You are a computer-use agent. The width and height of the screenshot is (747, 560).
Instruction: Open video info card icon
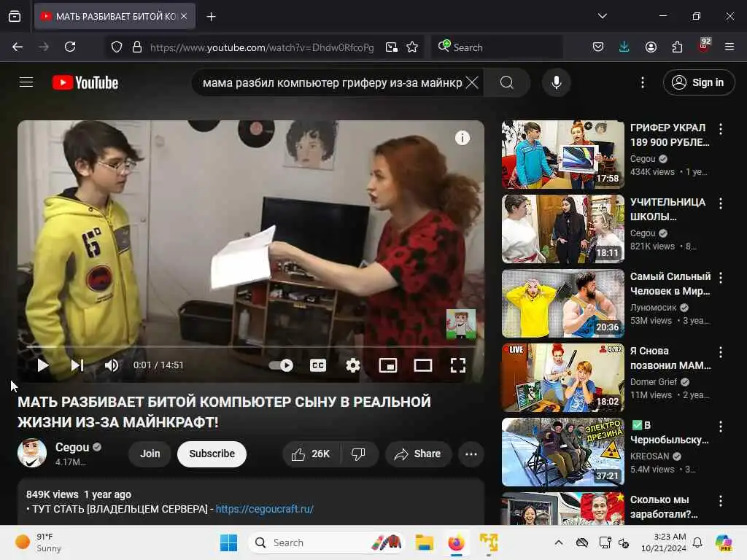[462, 138]
